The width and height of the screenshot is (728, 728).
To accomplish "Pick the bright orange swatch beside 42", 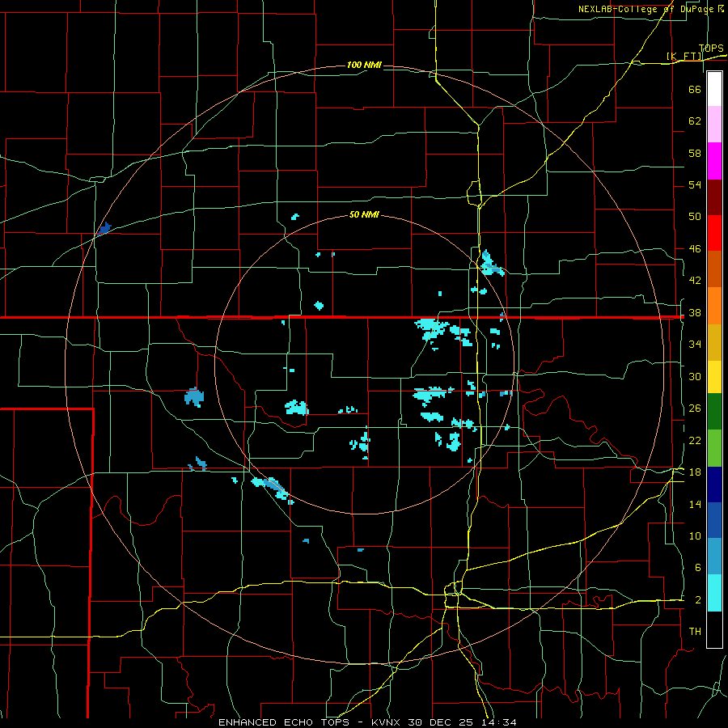I will tap(714, 306).
